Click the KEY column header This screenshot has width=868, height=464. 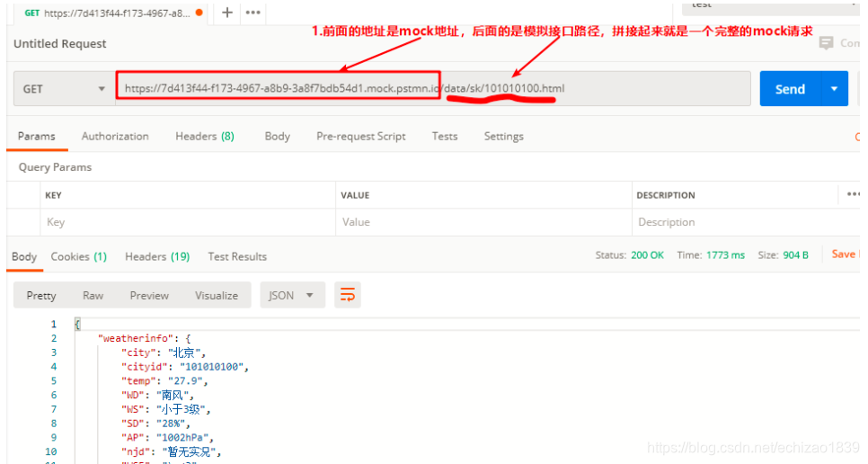coord(53,195)
